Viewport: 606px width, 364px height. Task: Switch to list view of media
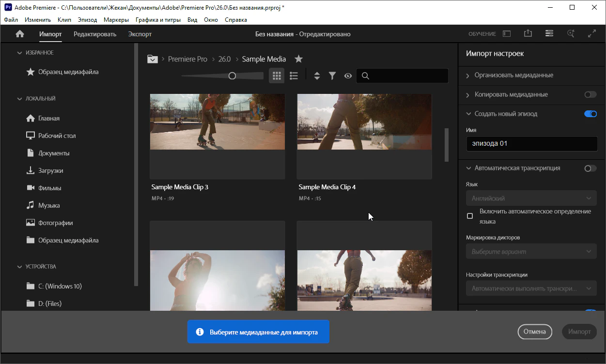point(294,76)
